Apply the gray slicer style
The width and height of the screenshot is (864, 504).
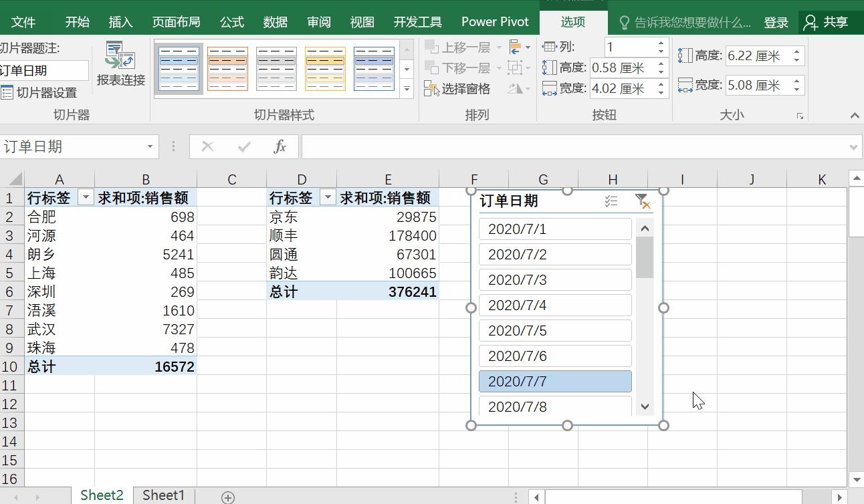pos(276,69)
